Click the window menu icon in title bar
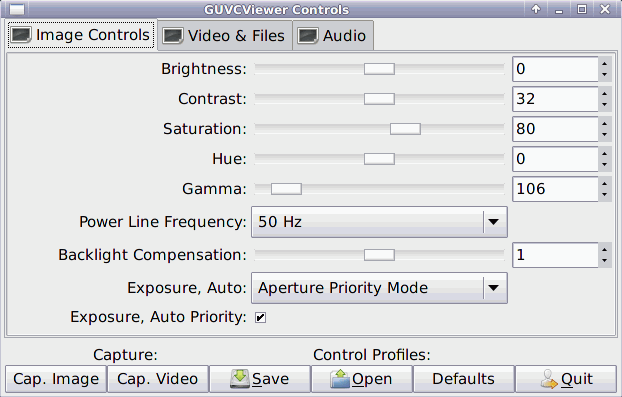Screen dimensions: 622x397 (17, 9)
